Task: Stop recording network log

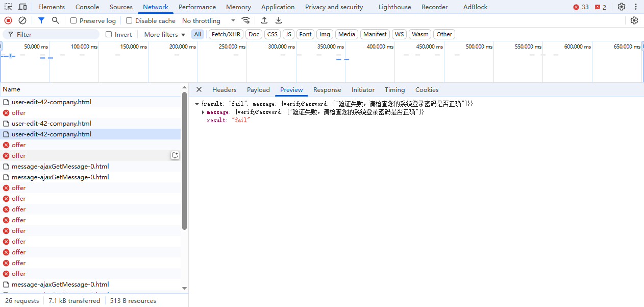Action: [8, 20]
